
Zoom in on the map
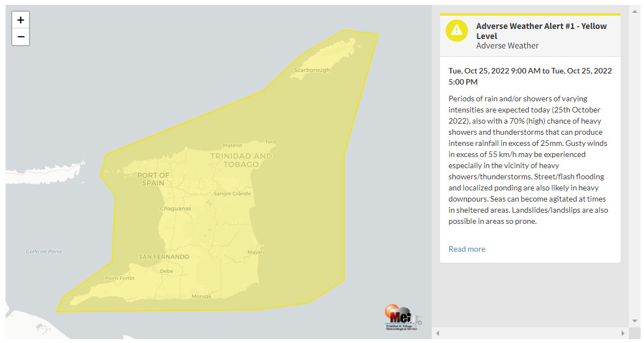click(21, 20)
